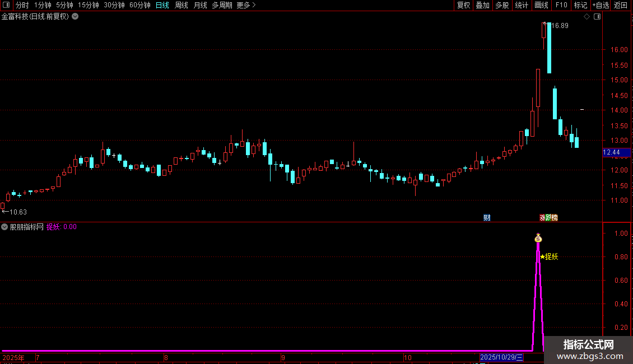The height and width of the screenshot is (364, 633).
Task: Click the panel layout icon at top-left
Action: (6, 5)
